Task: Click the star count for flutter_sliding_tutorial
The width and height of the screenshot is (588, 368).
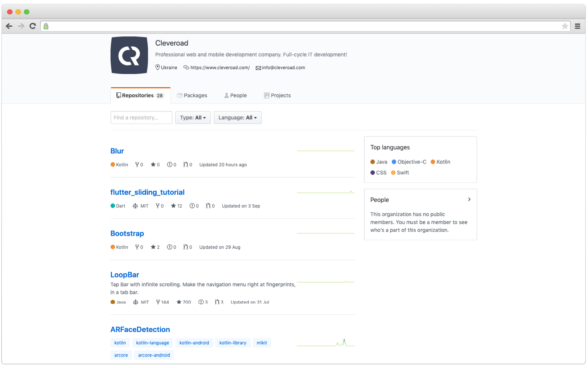Action: pos(176,206)
